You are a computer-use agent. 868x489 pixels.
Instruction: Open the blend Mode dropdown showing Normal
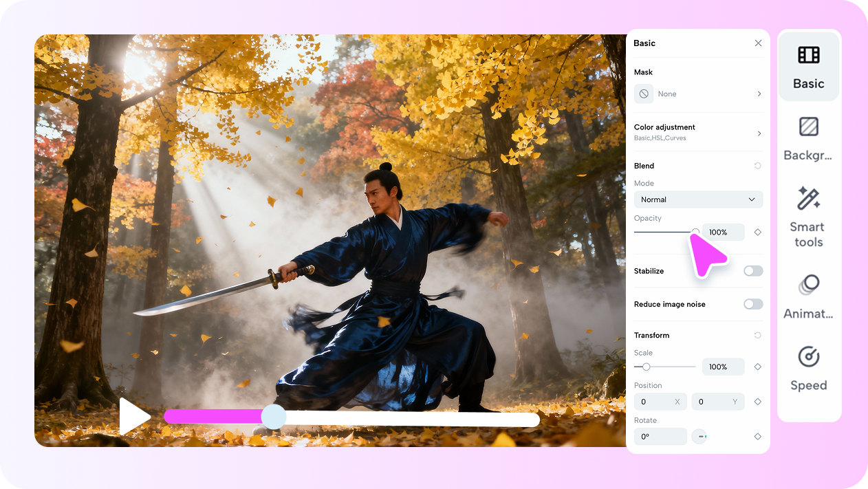tap(698, 199)
